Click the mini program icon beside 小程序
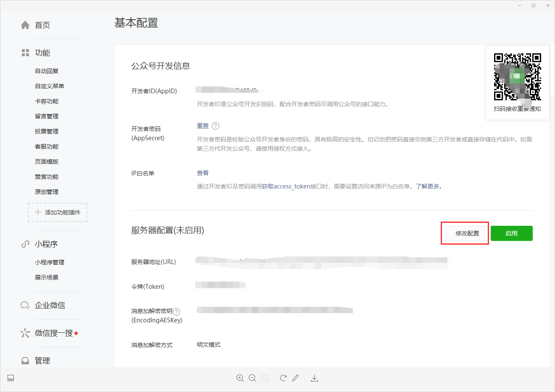The width and height of the screenshot is (555, 392). 25,244
